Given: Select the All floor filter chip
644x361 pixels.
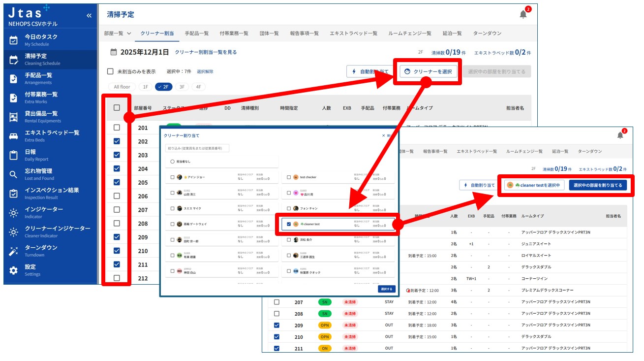Looking at the screenshot, I should pos(122,87).
